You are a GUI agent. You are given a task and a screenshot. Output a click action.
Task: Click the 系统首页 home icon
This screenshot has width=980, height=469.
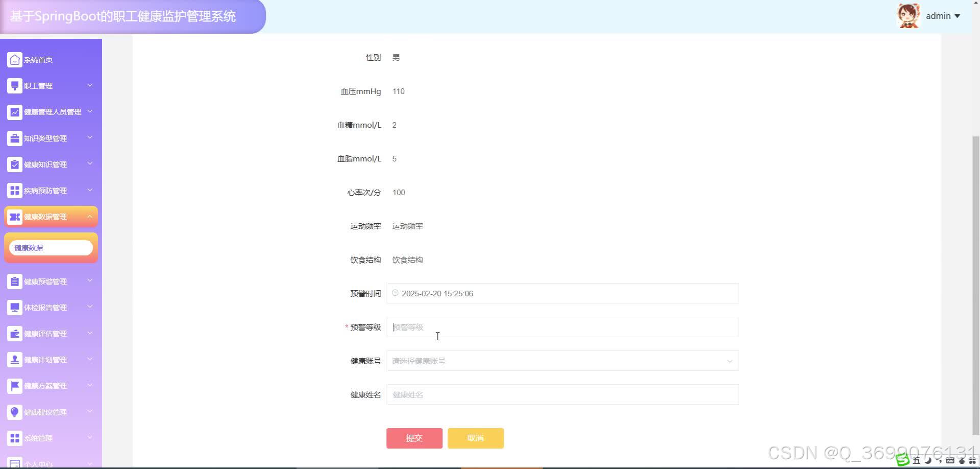(14, 59)
